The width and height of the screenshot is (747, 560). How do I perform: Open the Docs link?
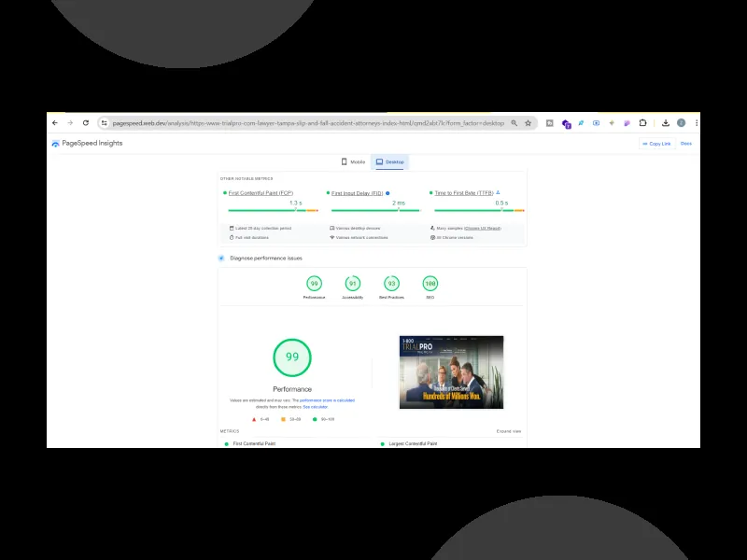686,144
